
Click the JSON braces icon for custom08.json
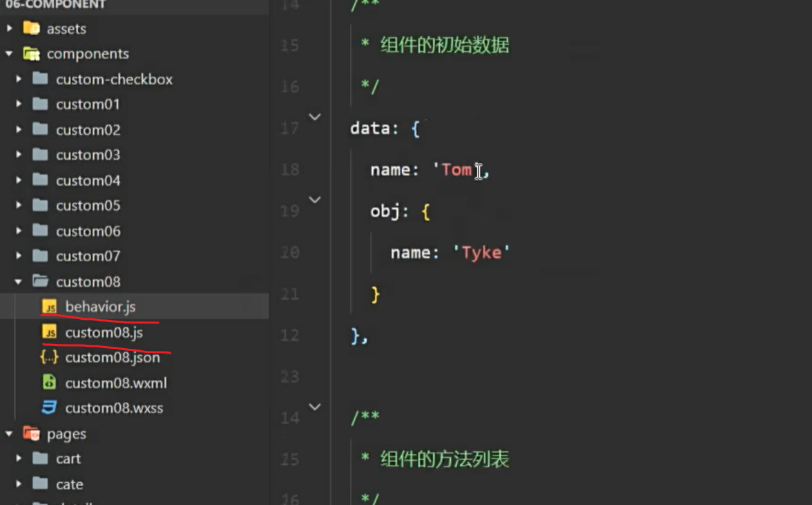pos(49,358)
